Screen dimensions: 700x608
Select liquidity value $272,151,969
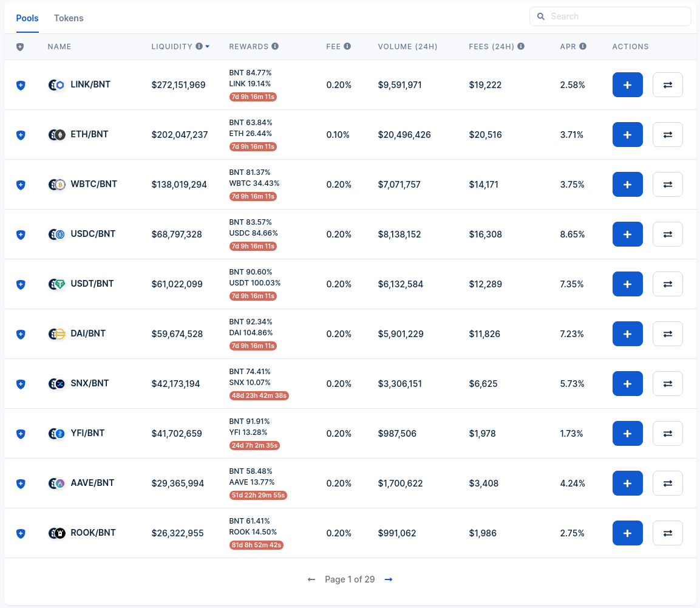[x=178, y=85]
